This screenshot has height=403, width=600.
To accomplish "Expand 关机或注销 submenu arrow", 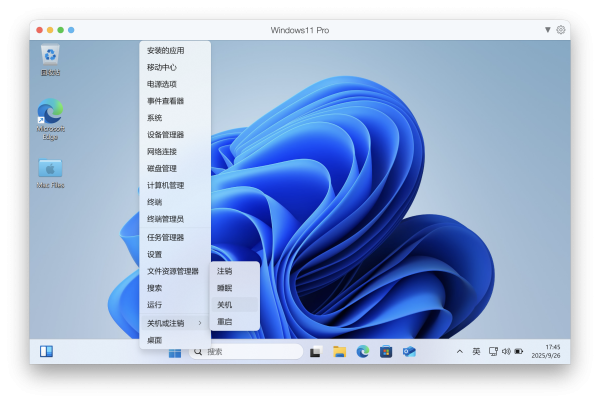I will [200, 322].
